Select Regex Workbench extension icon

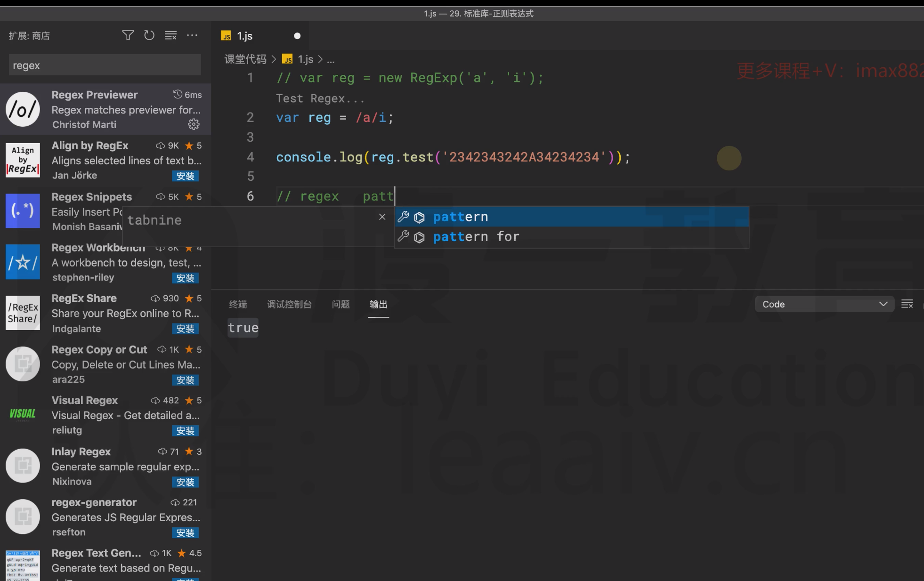[x=23, y=262]
